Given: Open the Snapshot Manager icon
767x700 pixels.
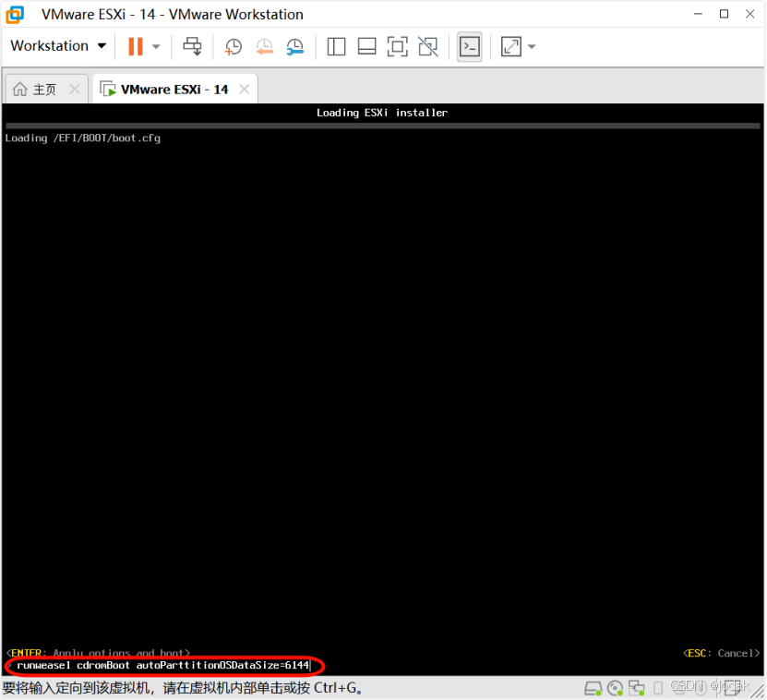Looking at the screenshot, I should coord(295,47).
